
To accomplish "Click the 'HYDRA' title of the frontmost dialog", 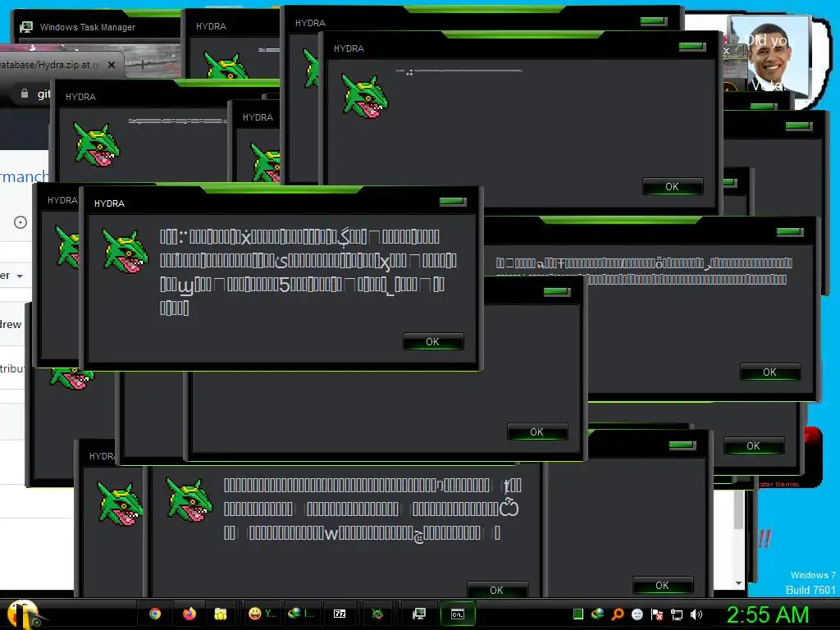I will (x=109, y=203).
